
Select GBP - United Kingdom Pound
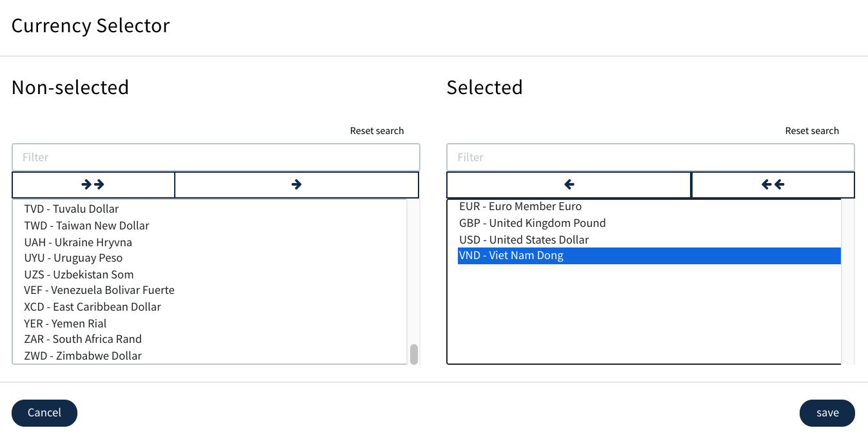pyautogui.click(x=532, y=223)
